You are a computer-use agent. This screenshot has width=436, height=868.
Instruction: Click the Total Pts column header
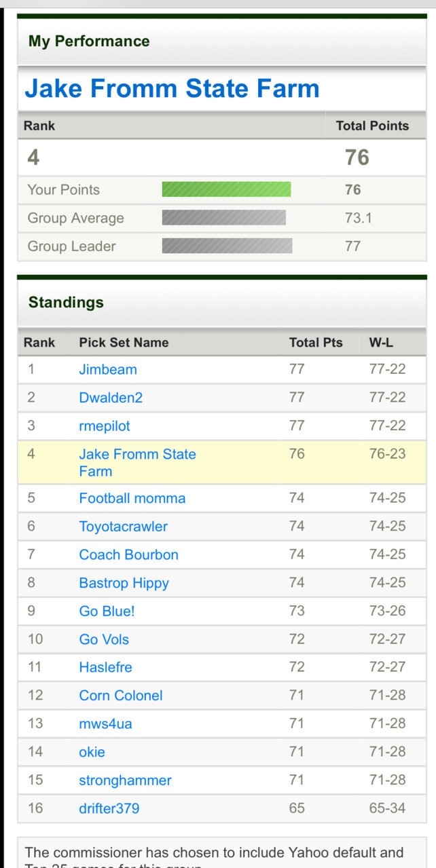click(x=316, y=343)
